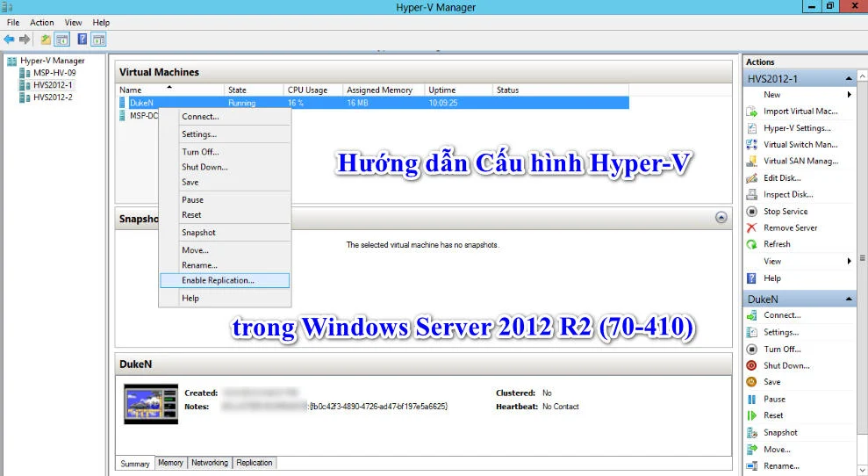The height and width of the screenshot is (476, 868).
Task: Switch to the Summary tab
Action: [135, 463]
